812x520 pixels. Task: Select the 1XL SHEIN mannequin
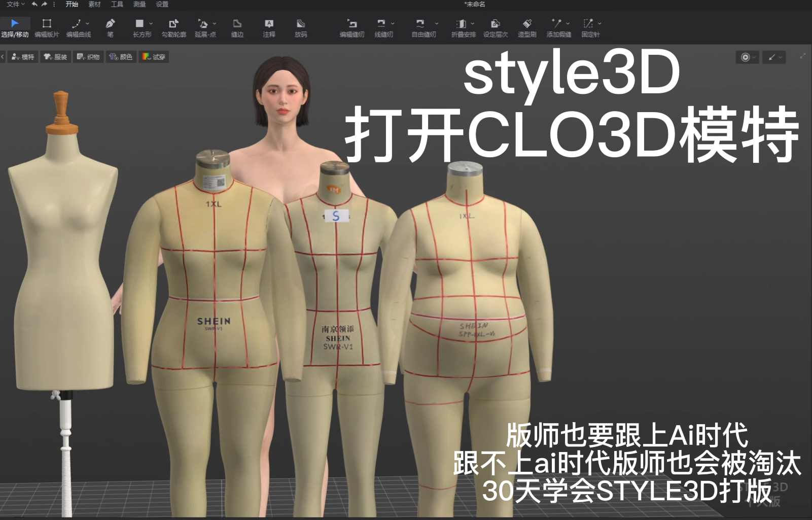(214, 304)
